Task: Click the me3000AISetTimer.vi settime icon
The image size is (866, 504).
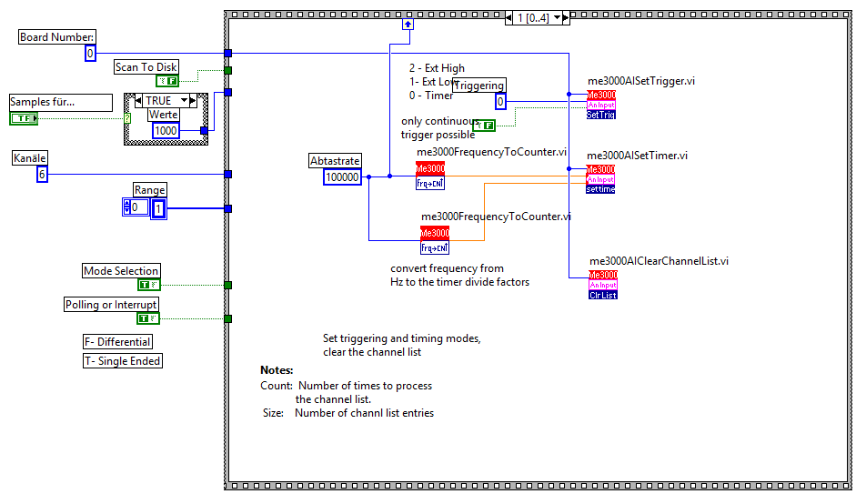Action: point(600,179)
